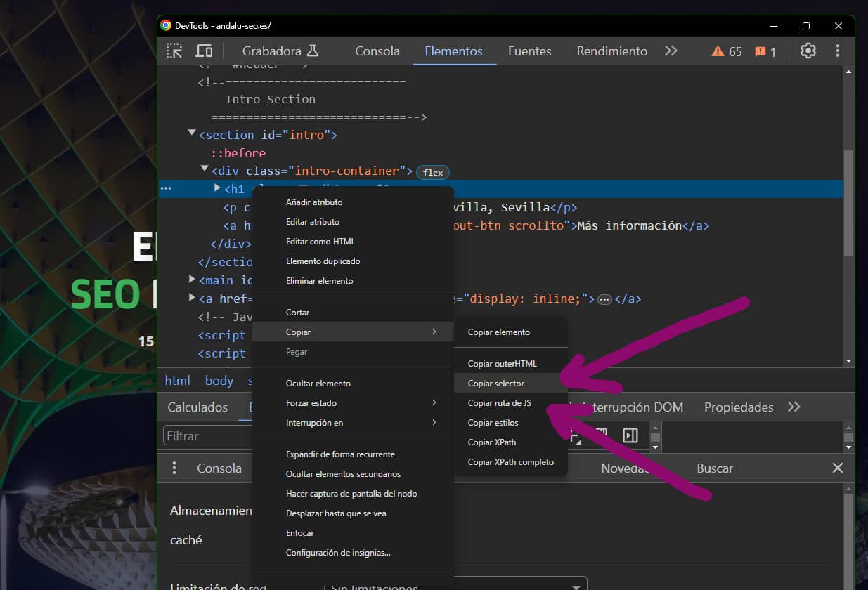
Task: Expand the h1 element node
Action: (x=217, y=188)
